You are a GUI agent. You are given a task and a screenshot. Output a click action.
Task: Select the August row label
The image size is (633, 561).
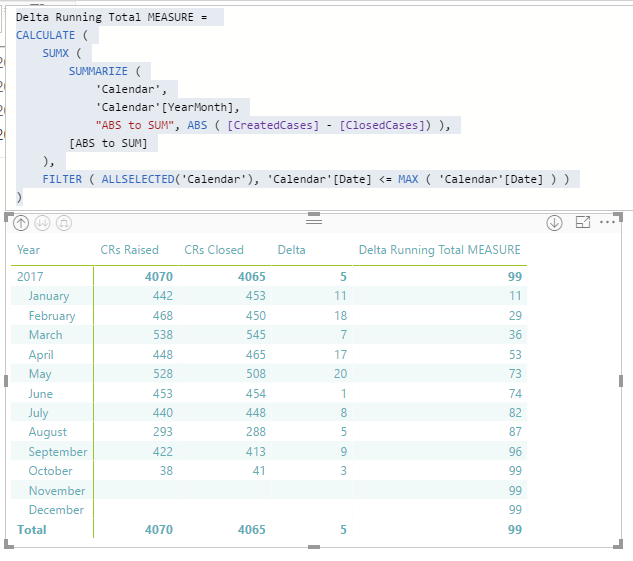point(48,432)
